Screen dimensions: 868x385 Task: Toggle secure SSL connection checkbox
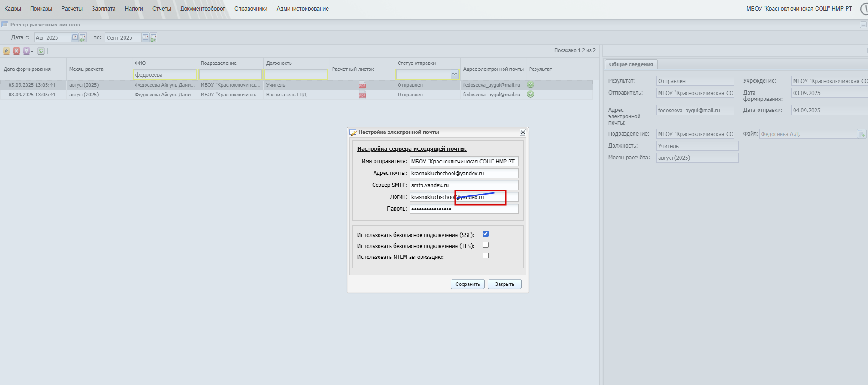tap(485, 234)
